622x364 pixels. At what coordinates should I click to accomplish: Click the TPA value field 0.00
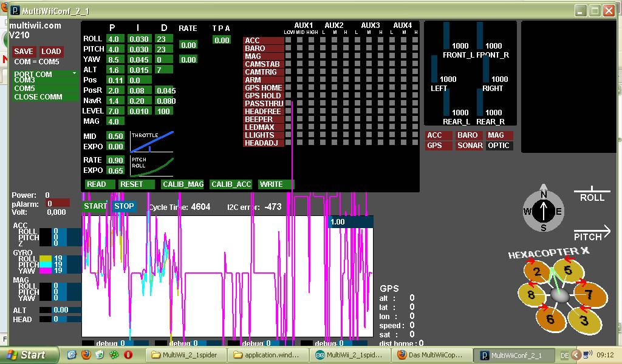tap(222, 40)
